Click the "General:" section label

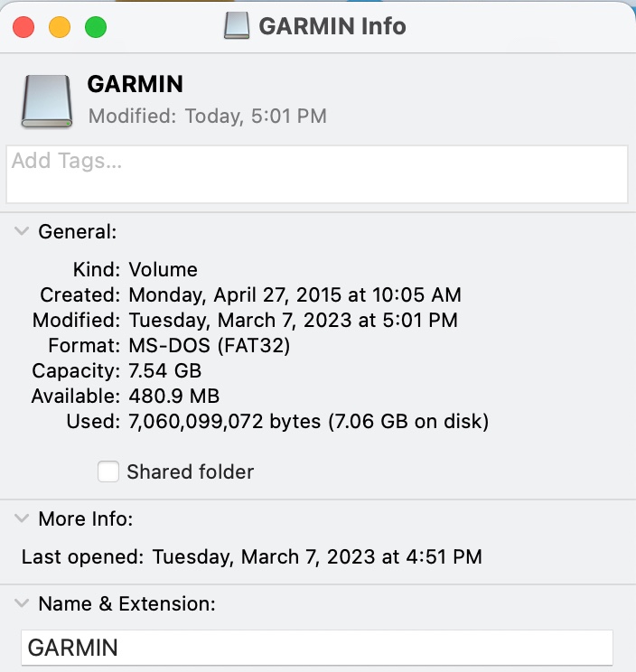pyautogui.click(x=78, y=232)
